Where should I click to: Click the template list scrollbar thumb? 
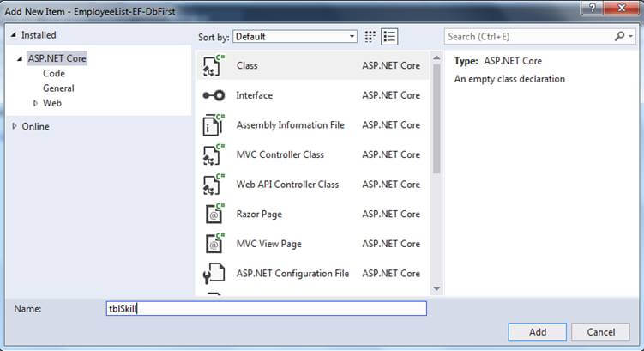tap(436, 118)
